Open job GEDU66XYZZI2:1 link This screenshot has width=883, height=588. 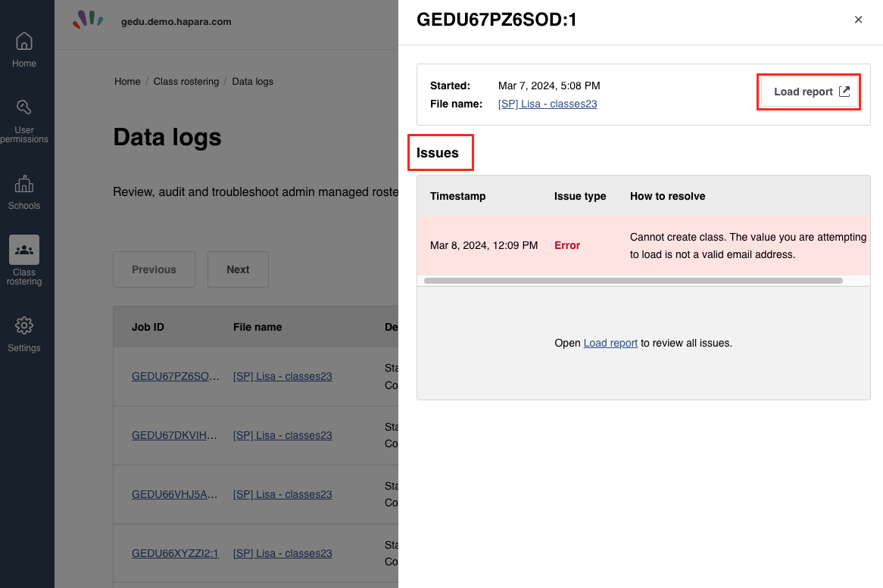pos(175,553)
